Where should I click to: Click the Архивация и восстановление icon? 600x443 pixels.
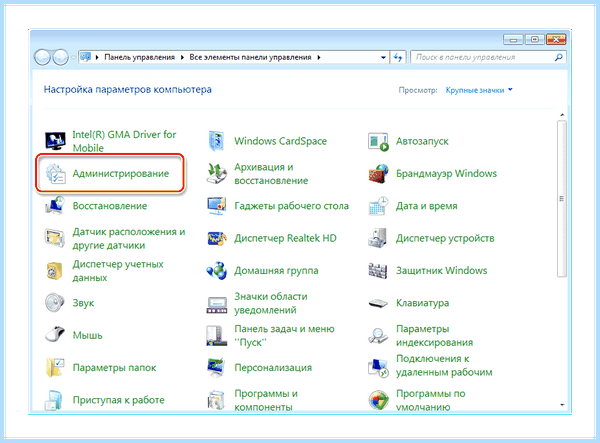coord(217,174)
